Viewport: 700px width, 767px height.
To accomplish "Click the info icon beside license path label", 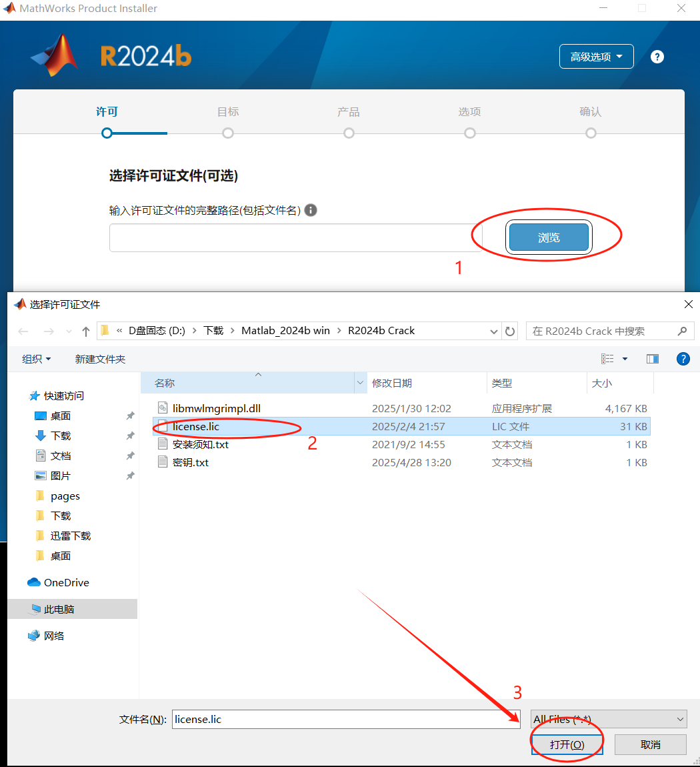I will point(311,210).
